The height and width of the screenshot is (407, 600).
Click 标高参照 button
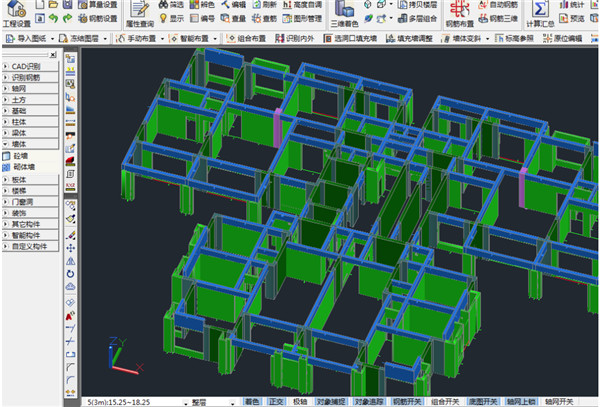(514, 38)
